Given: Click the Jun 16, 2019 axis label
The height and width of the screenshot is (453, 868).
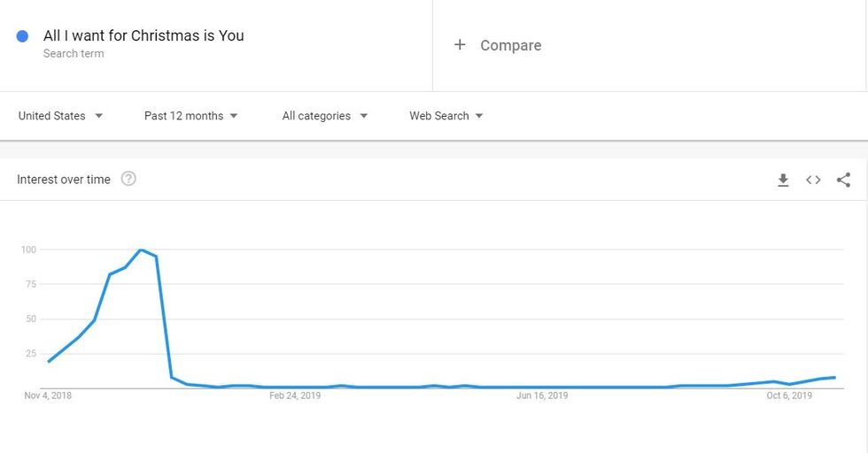Looking at the screenshot, I should tap(542, 395).
